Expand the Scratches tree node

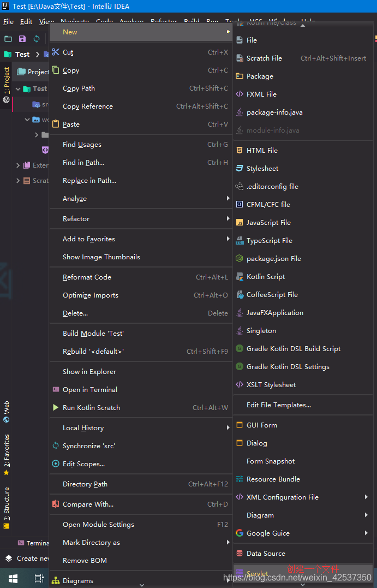tap(18, 180)
